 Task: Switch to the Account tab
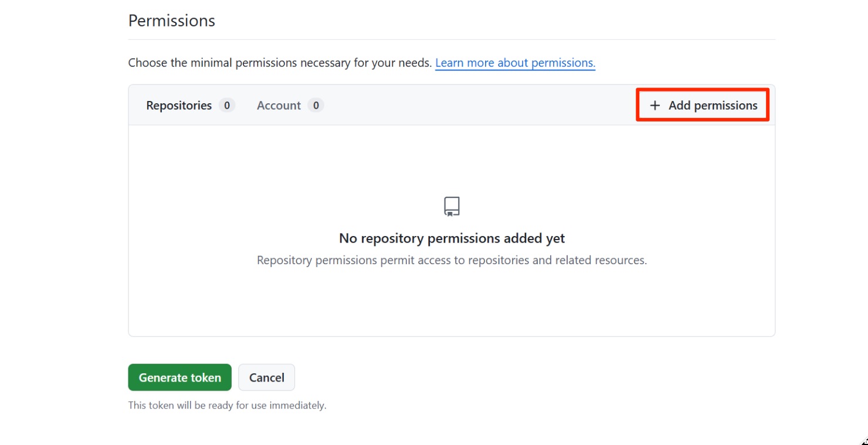(x=279, y=106)
